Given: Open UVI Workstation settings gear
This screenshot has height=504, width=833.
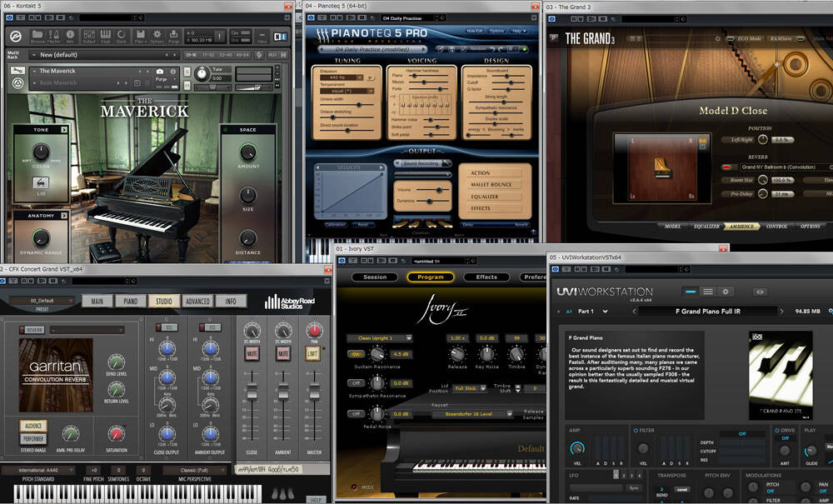Looking at the screenshot, I should tap(726, 292).
